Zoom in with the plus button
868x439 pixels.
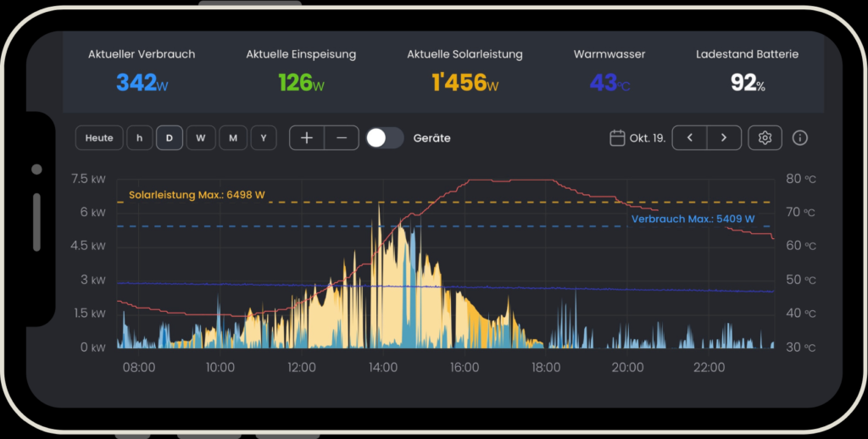[307, 138]
